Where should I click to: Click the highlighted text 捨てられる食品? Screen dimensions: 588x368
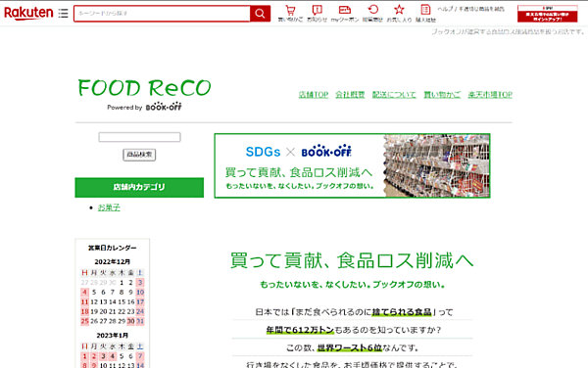pos(402,312)
